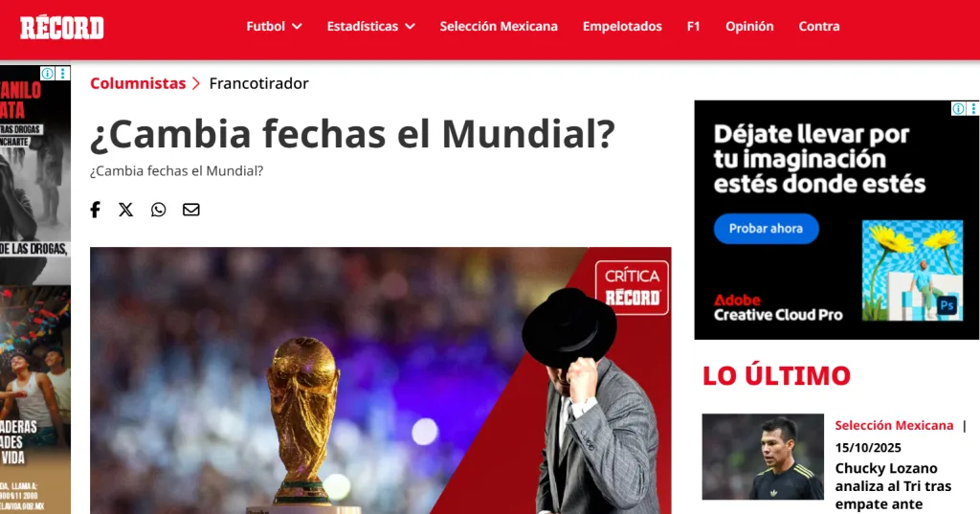Click the Selección Mexicana category tag link
The height and width of the screenshot is (514, 980).
pyautogui.click(x=895, y=425)
